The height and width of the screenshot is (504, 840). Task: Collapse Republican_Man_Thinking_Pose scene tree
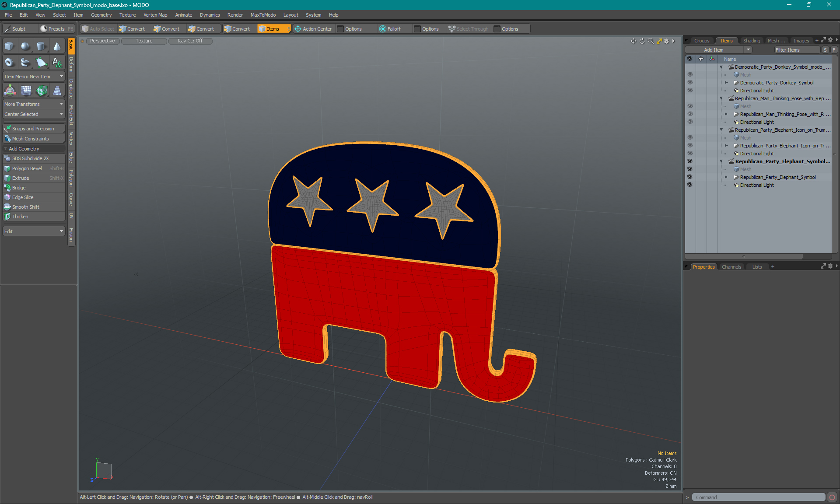[721, 98]
